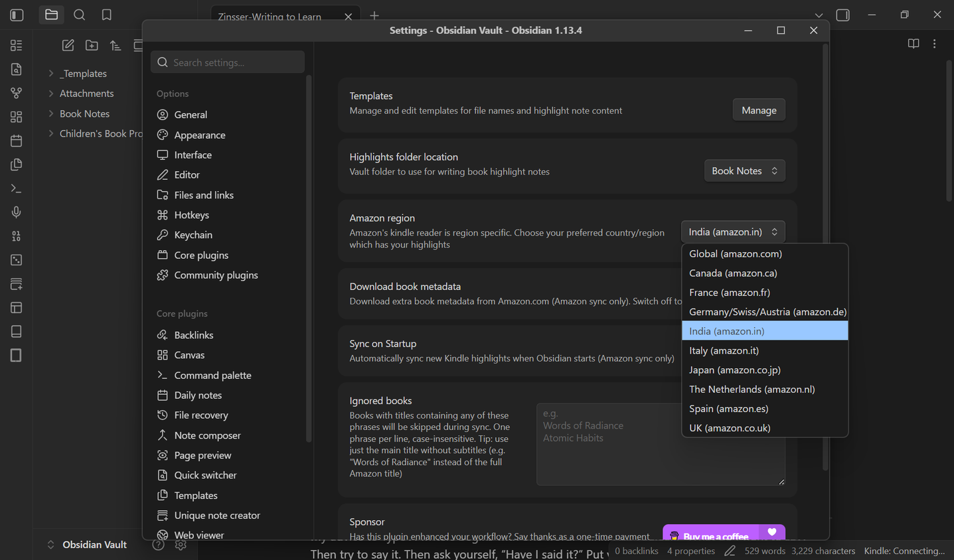Click the settings sidebar scrollbar
This screenshot has width=954, height=560.
[309, 259]
